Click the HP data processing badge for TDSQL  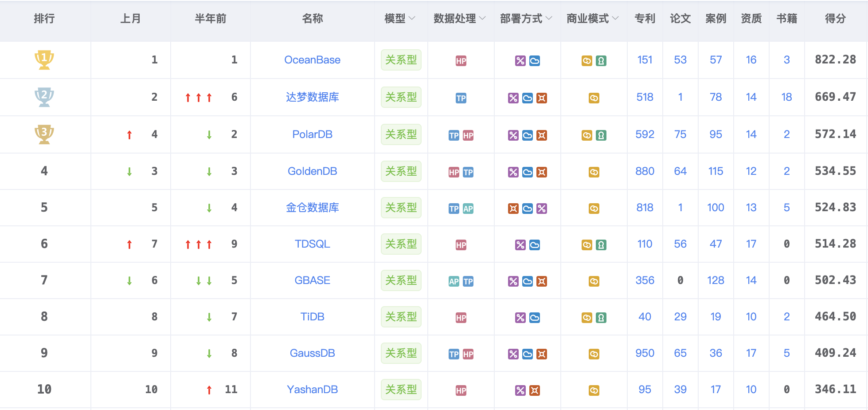(461, 244)
